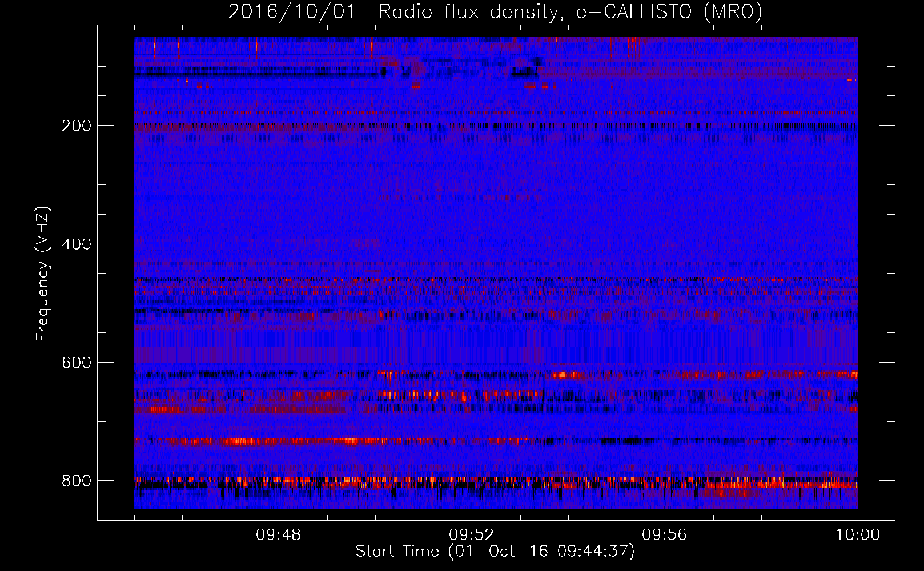The width and height of the screenshot is (924, 571).
Task: Click the 800 frequency tick label
Action: (77, 481)
